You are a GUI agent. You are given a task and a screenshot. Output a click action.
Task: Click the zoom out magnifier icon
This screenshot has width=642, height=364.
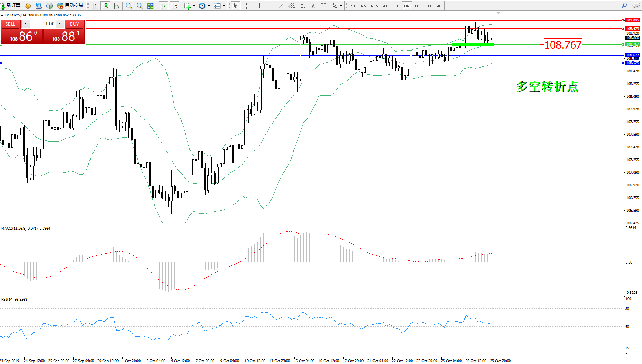tap(140, 6)
